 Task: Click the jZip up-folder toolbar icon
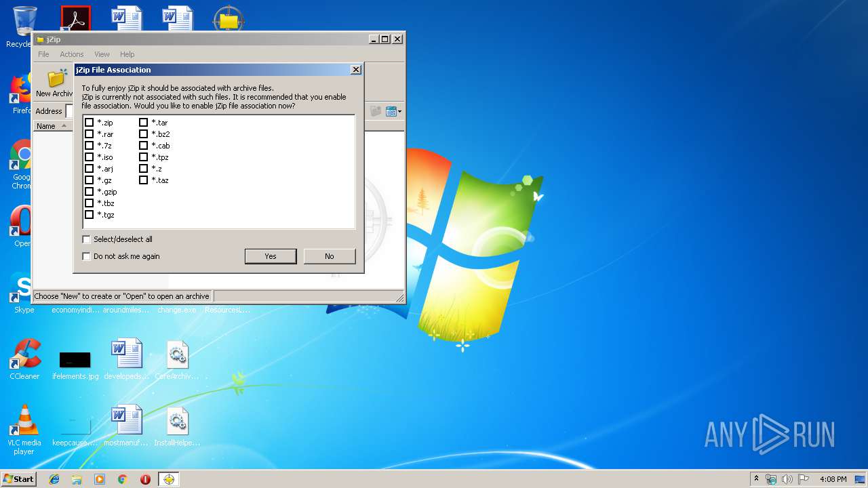[375, 111]
